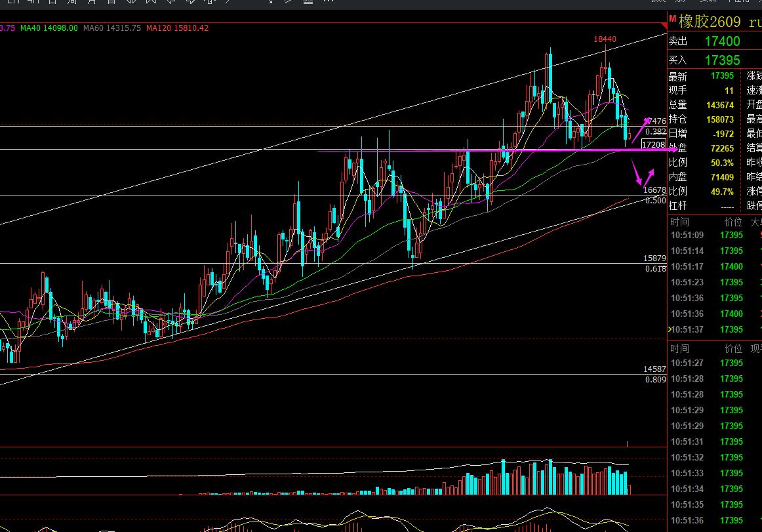Screen dimensions: 762x532
Task: Click the 卖出 ask price 17400
Action: (722, 41)
